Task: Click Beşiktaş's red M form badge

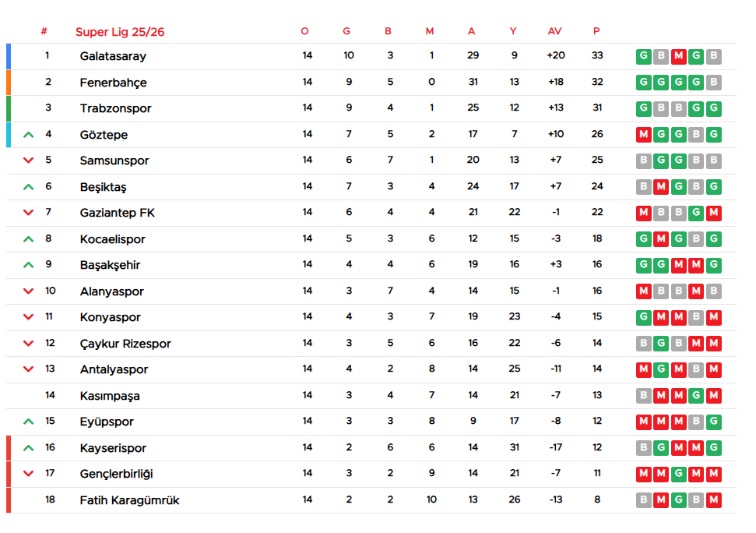Action: [661, 187]
